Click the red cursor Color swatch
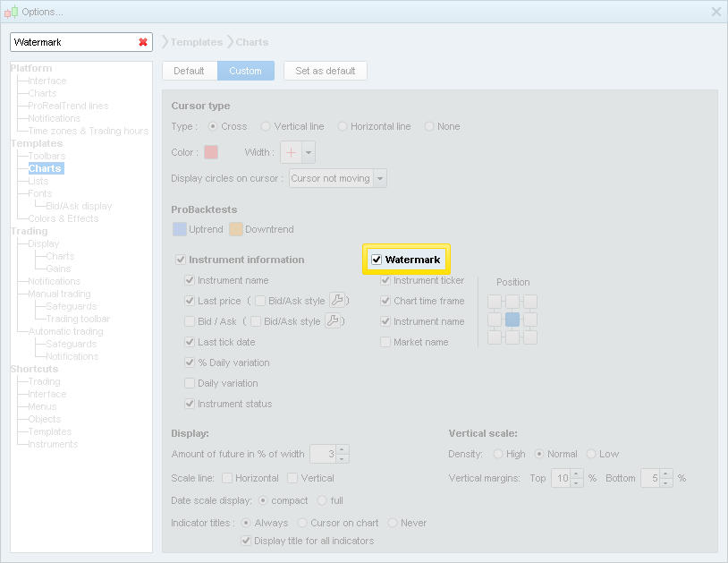The height and width of the screenshot is (563, 728). [x=211, y=153]
